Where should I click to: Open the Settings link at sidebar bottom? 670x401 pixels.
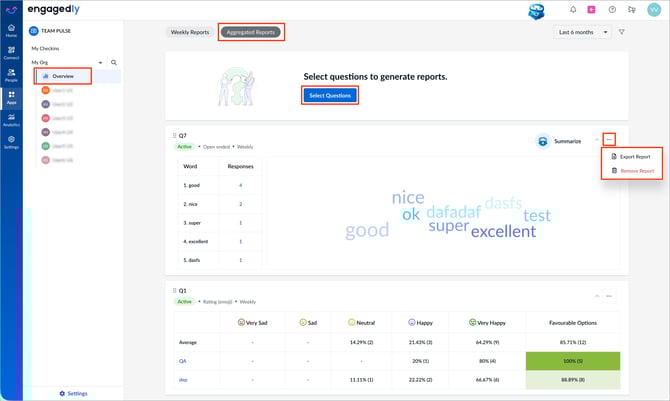(x=73, y=393)
